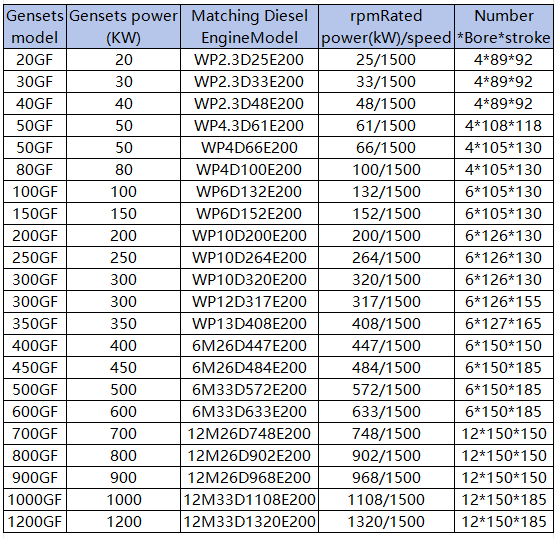Click the 132/1500 cell
Screen dimensions: 559x538
386,192
